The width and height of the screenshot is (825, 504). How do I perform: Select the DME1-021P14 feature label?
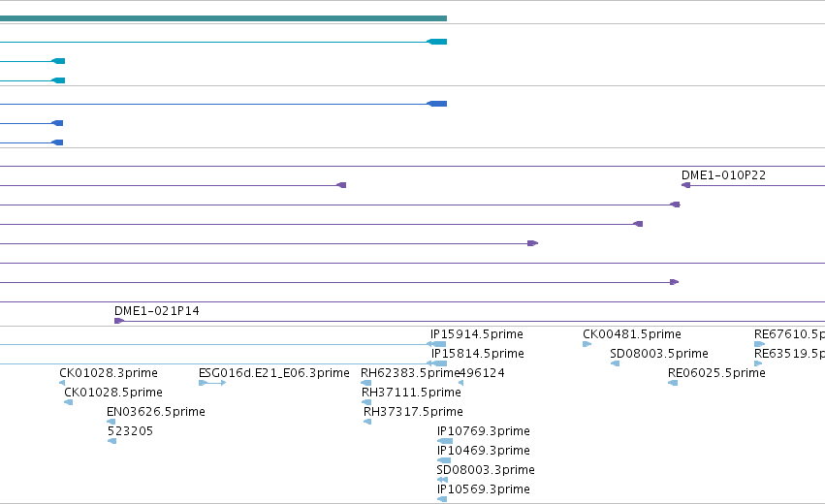tap(157, 311)
